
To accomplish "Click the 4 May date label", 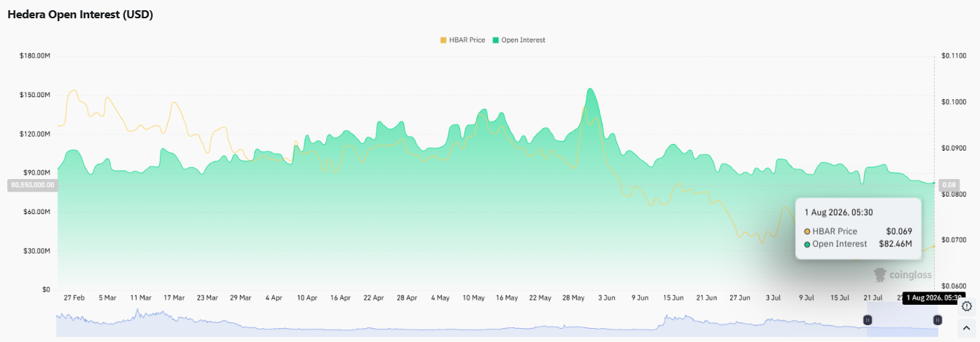I will click(440, 298).
